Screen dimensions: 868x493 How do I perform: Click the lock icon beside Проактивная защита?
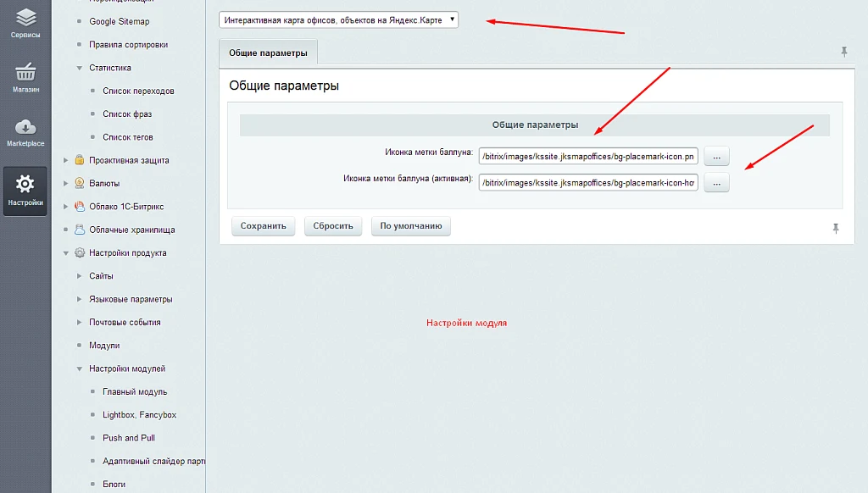[80, 160]
